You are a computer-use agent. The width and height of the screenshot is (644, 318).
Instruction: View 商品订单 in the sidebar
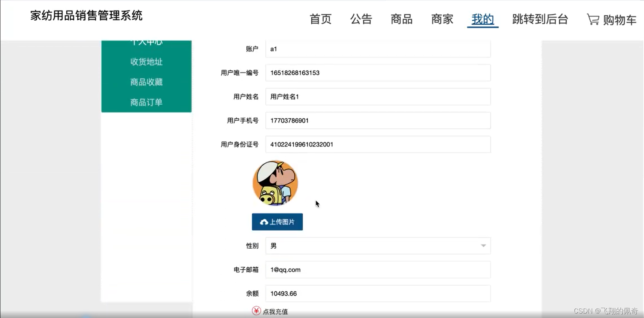(146, 102)
